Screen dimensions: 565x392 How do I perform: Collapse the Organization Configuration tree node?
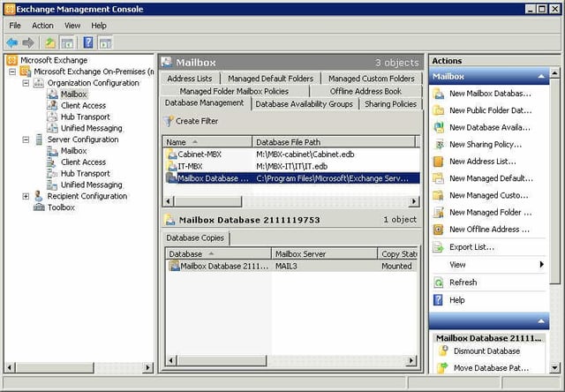pyautogui.click(x=26, y=83)
